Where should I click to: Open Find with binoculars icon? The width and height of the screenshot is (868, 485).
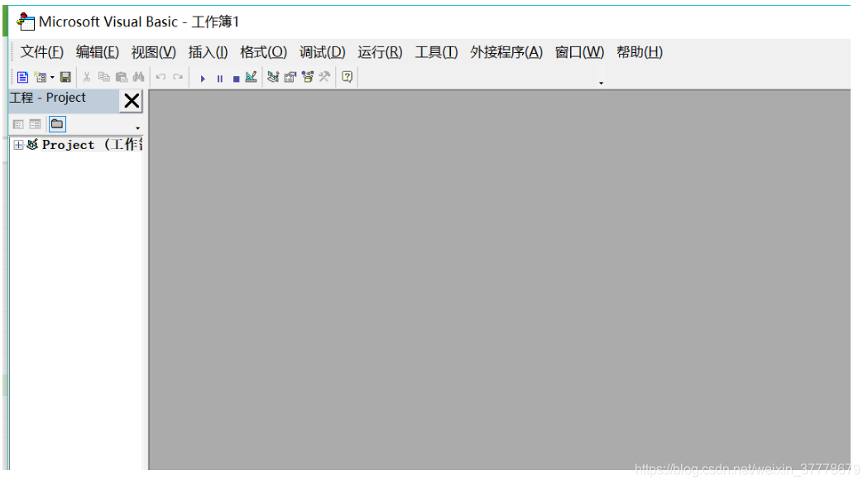coord(138,77)
